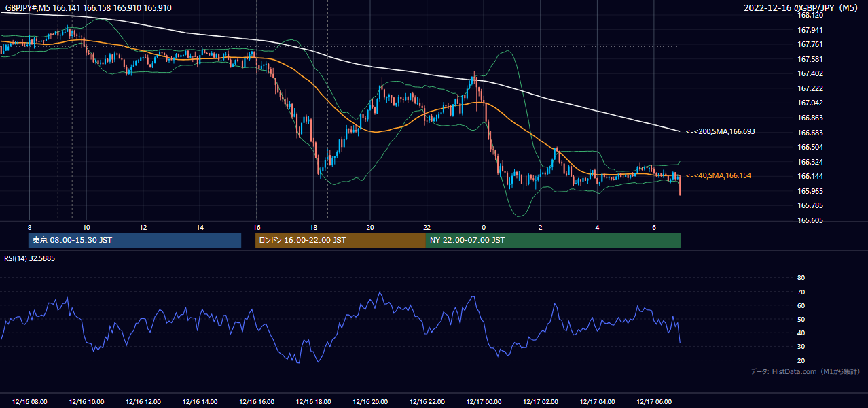The width and height of the screenshot is (868, 408).
Task: Click hour tick '6' under the price chart
Action: pos(654,227)
